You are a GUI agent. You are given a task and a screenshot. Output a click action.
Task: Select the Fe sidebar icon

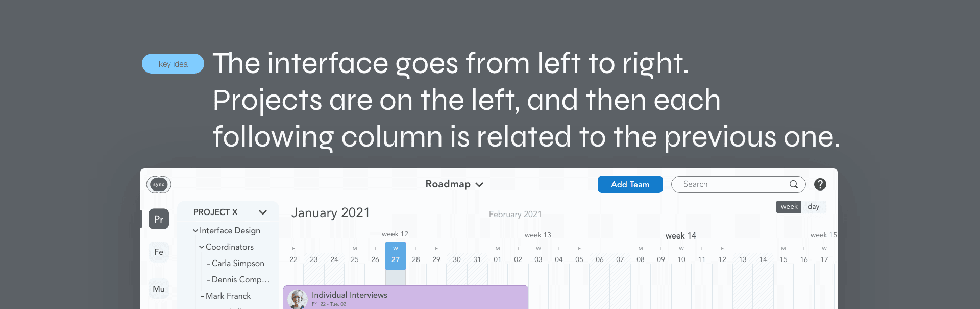[159, 252]
